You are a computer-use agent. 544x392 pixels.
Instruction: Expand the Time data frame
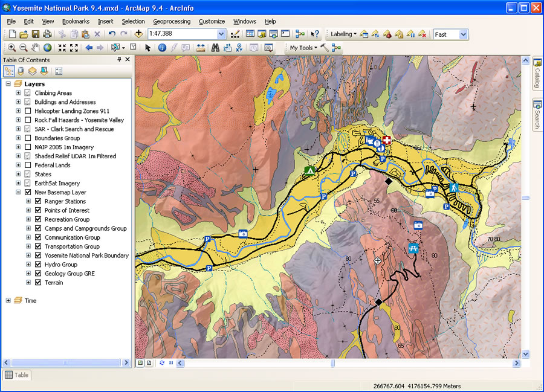(8, 301)
